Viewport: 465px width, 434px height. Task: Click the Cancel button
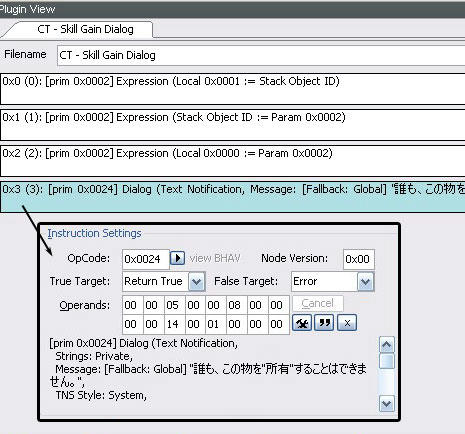click(x=318, y=303)
